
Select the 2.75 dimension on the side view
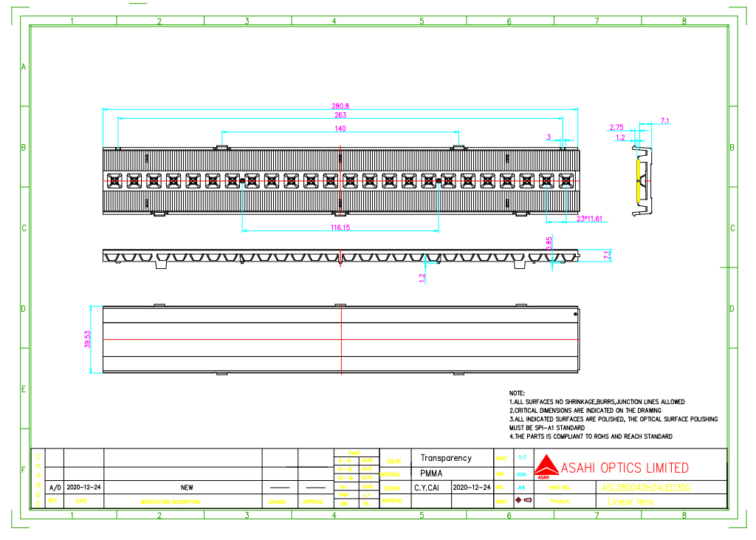[616, 127]
